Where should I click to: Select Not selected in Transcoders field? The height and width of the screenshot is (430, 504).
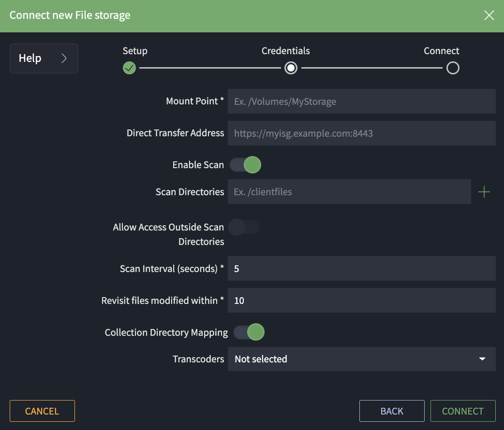point(261,359)
